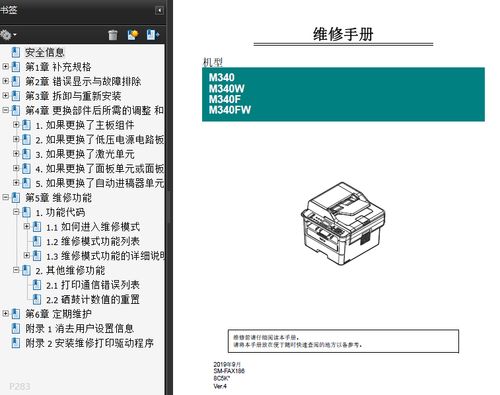Click the bookmark icon beside 2.2 硒鼓计数值的重置

pyautogui.click(x=37, y=299)
